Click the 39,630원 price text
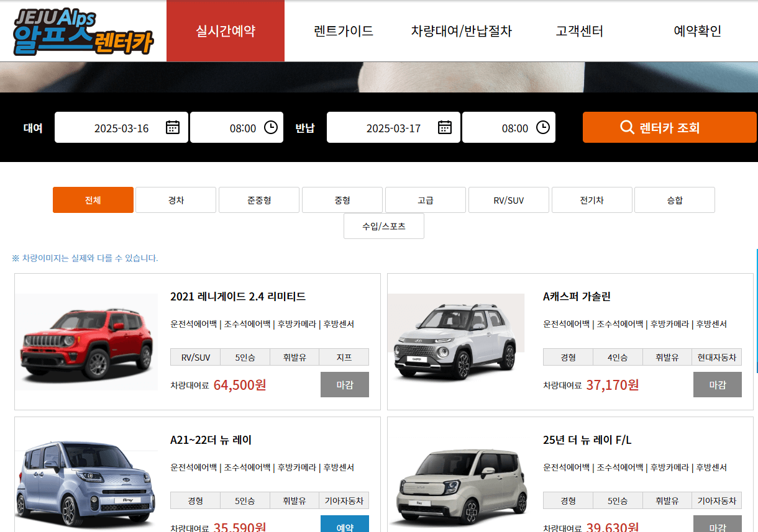 [613, 527]
